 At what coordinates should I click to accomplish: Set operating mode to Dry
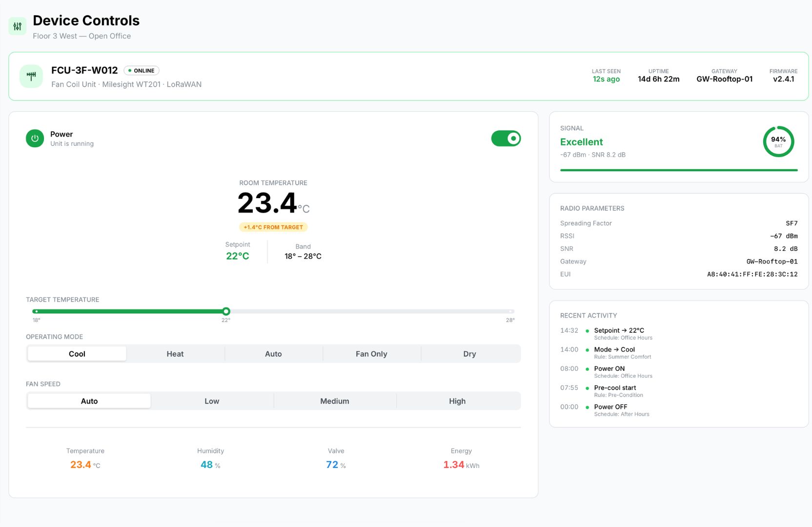click(469, 354)
